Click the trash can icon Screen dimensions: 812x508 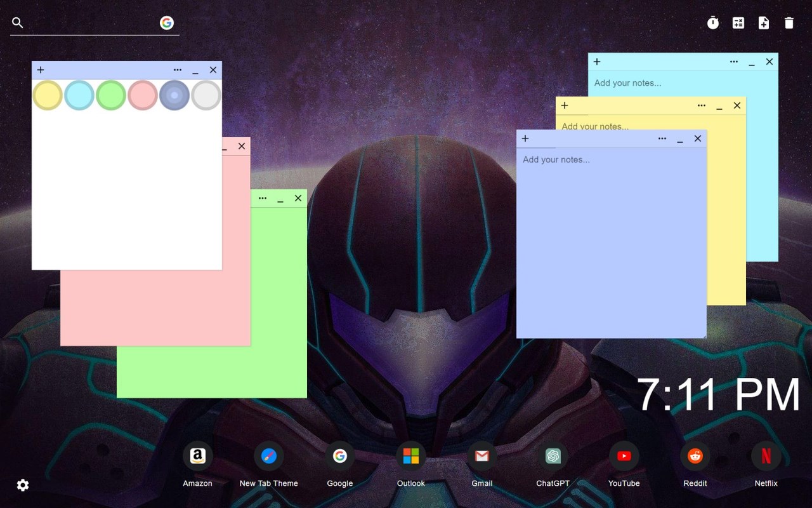click(789, 23)
